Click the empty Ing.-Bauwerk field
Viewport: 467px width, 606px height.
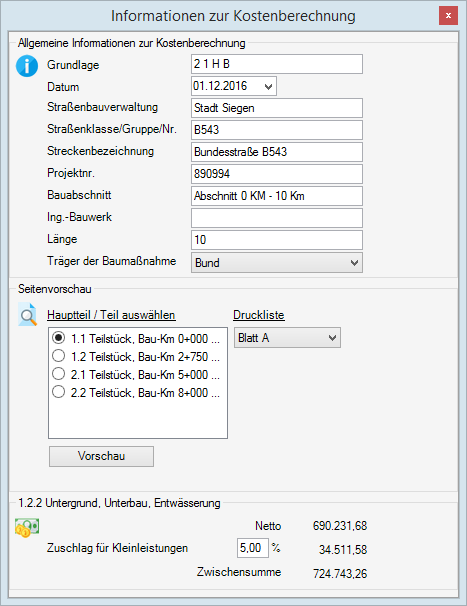click(x=277, y=218)
